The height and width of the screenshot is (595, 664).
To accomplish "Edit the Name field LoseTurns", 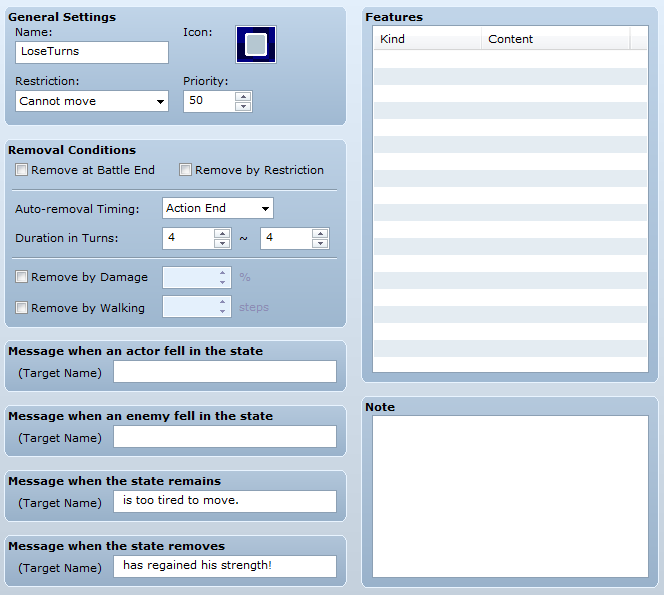I will pyautogui.click(x=92, y=52).
